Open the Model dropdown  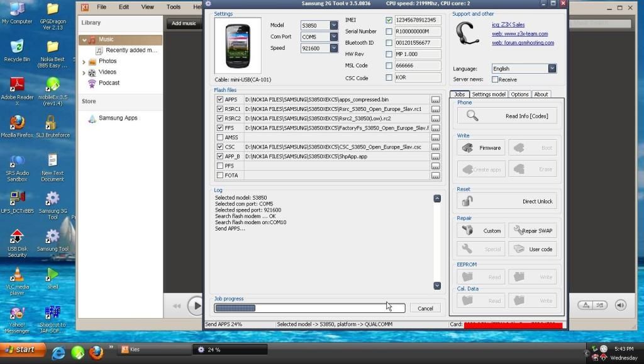[x=334, y=25]
